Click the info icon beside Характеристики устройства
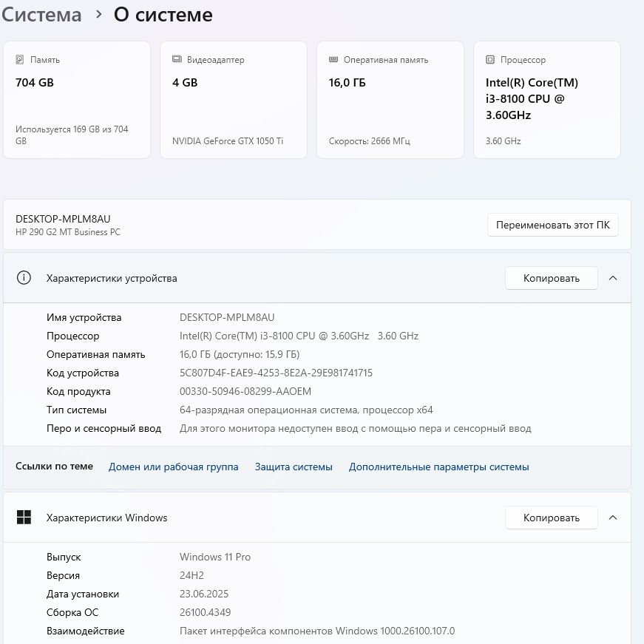Screen dimensions: 644x644 (x=24, y=278)
